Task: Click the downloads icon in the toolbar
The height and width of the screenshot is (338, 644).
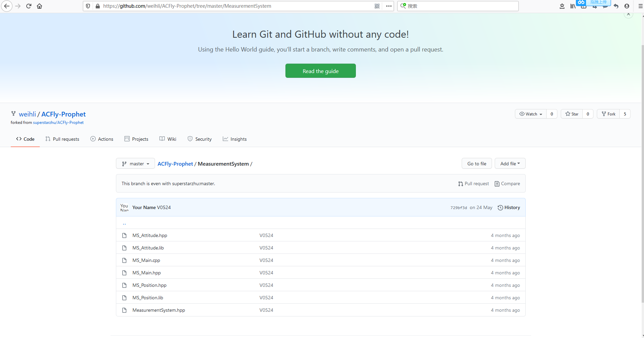Action: pyautogui.click(x=562, y=6)
